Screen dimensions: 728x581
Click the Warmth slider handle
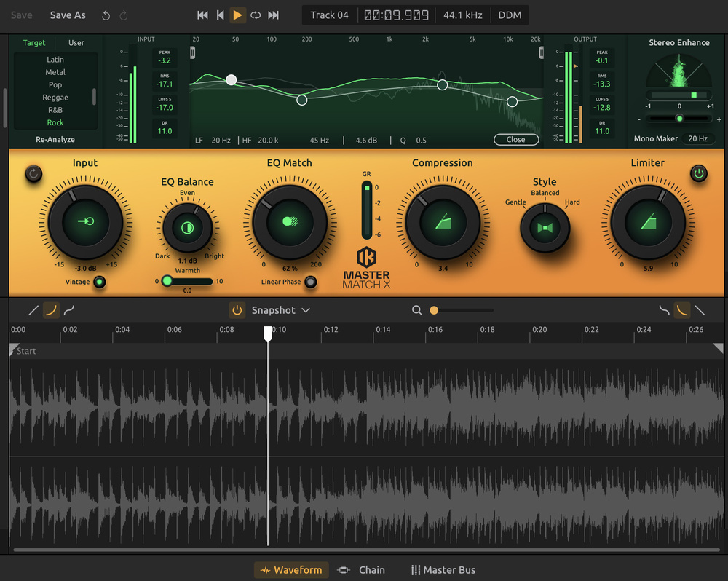[x=167, y=281]
